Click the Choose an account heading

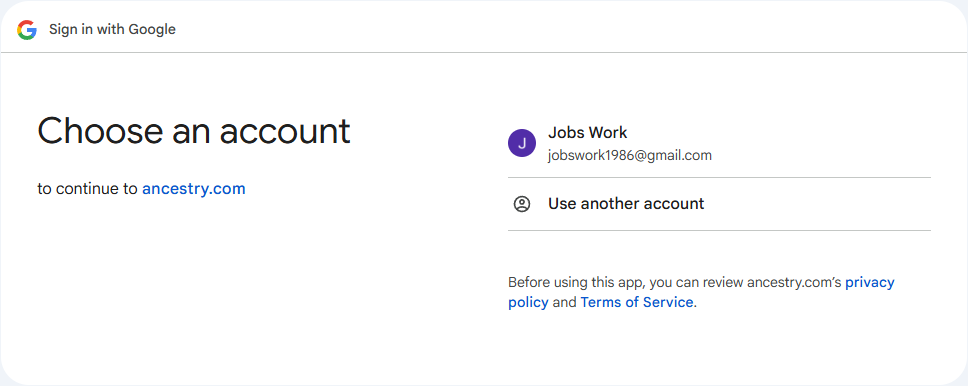coord(194,132)
